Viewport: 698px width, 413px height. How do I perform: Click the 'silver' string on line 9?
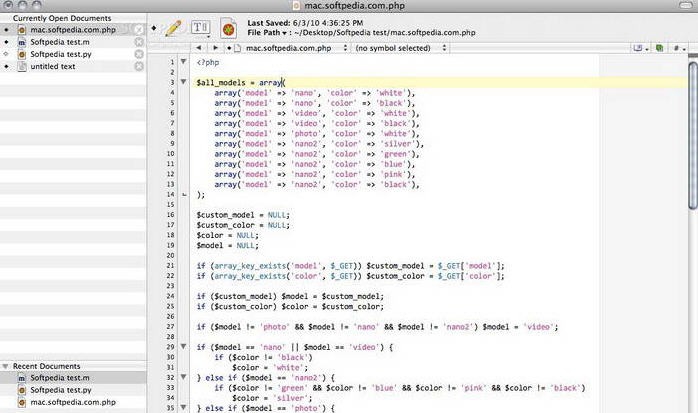pos(398,144)
